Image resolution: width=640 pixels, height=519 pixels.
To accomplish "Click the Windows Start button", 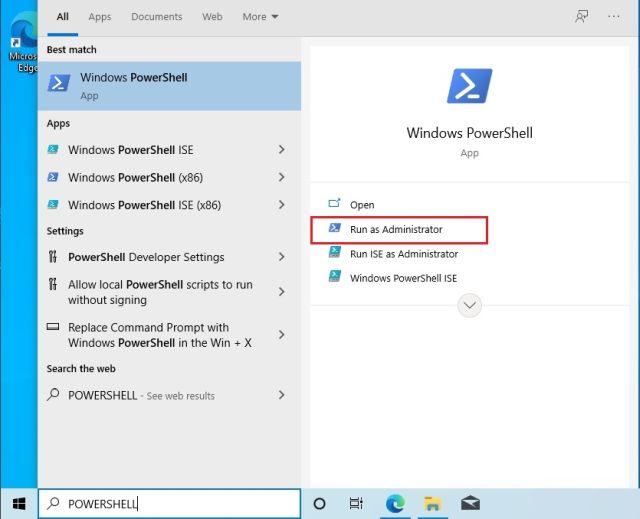I will click(19, 503).
